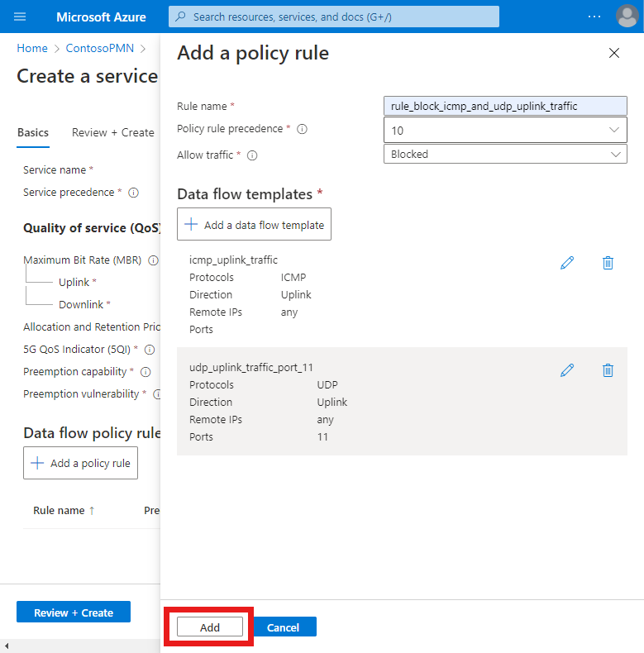The width and height of the screenshot is (644, 653).
Task: Show info for Preemption vulnerability
Action: [x=157, y=394]
